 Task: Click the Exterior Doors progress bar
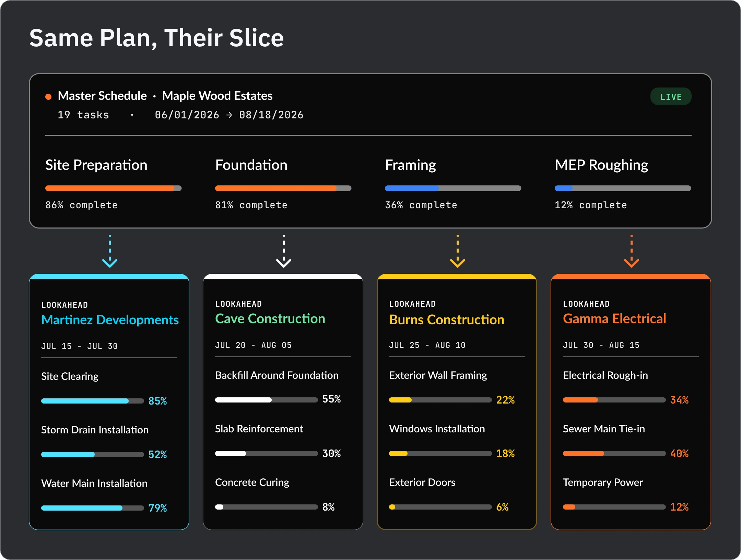[440, 507]
